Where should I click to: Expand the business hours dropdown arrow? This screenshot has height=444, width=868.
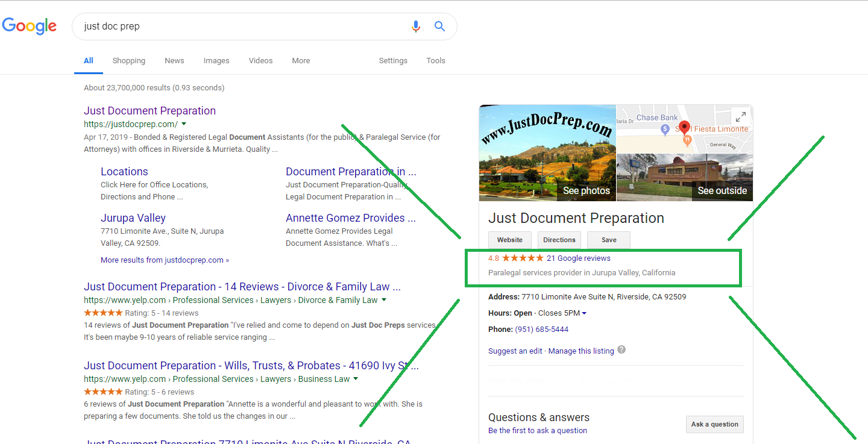(x=584, y=313)
